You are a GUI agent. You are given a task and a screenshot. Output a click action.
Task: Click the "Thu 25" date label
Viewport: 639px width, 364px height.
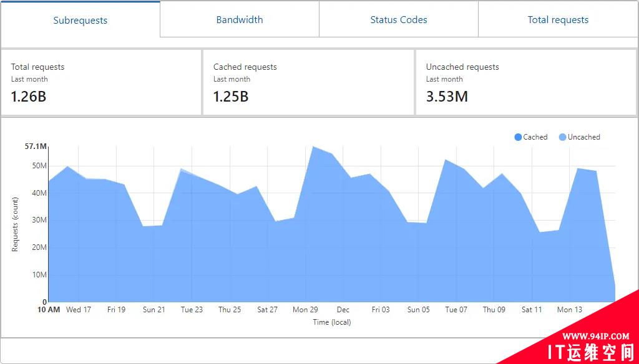tap(230, 309)
